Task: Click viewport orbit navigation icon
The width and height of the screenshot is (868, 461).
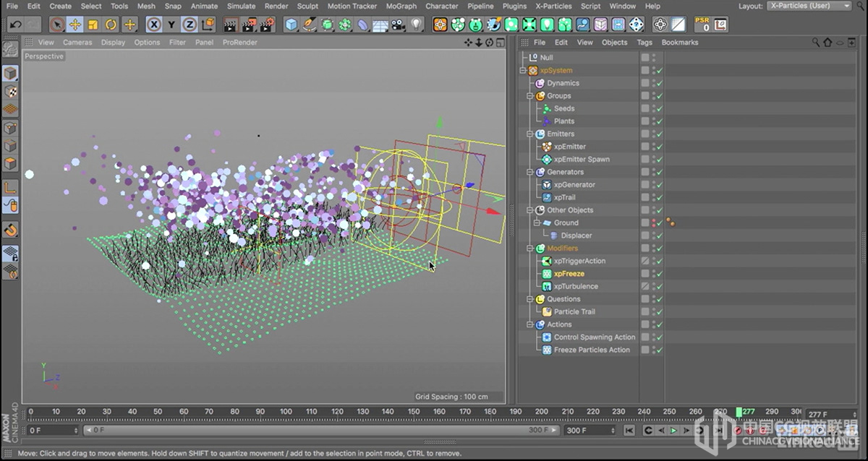Action: pyautogui.click(x=489, y=43)
